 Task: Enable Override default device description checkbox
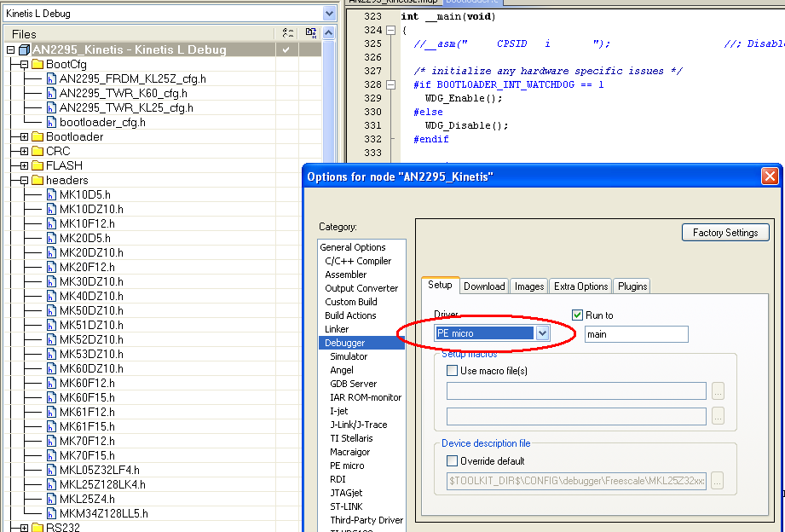point(452,461)
